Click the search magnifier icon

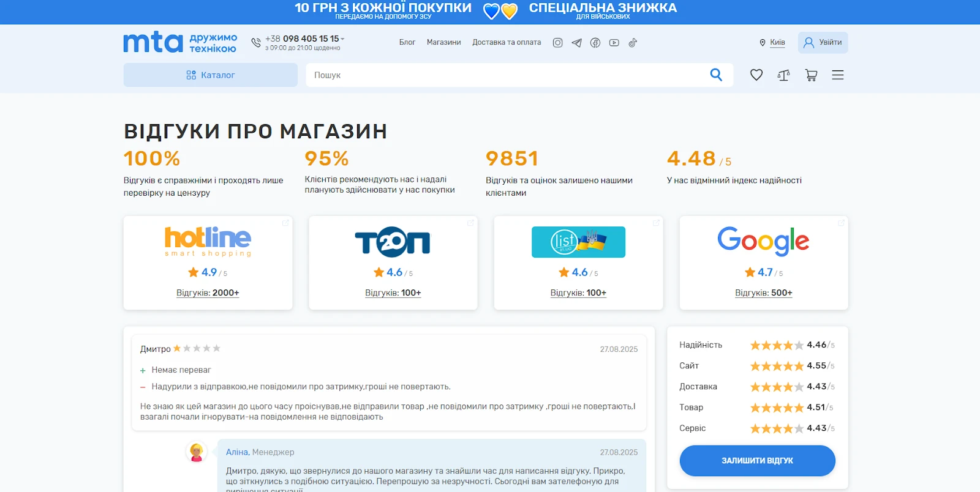tap(716, 75)
